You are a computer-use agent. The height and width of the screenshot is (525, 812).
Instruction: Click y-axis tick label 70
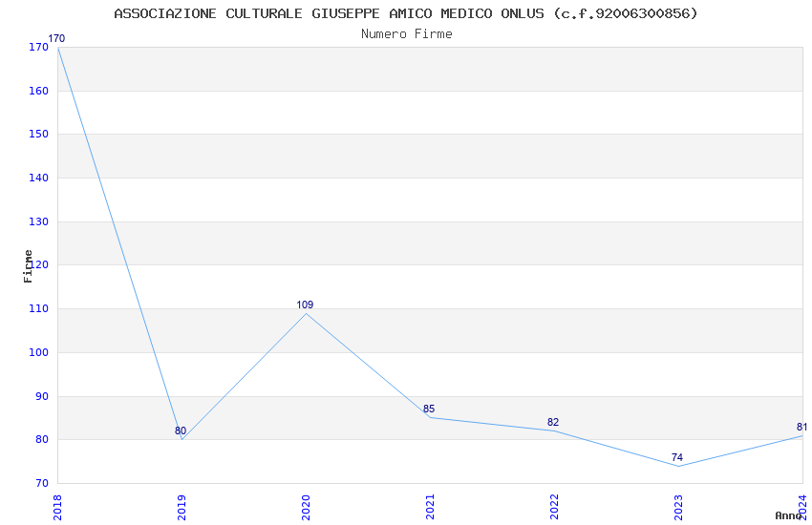click(x=42, y=484)
